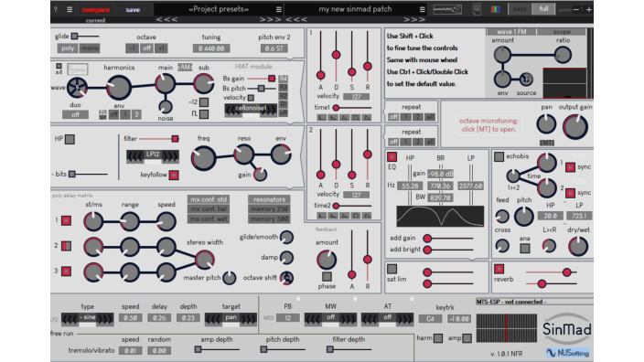Image resolution: width=644 pixels, height=362 pixels.
Task: Click the zoom minus icon
Action: 576,9
